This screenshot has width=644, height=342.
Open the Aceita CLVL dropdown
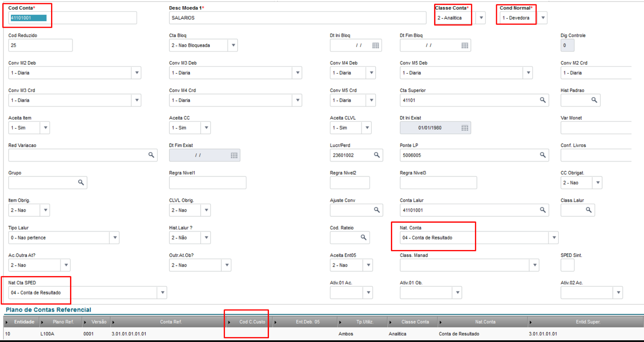367,128
